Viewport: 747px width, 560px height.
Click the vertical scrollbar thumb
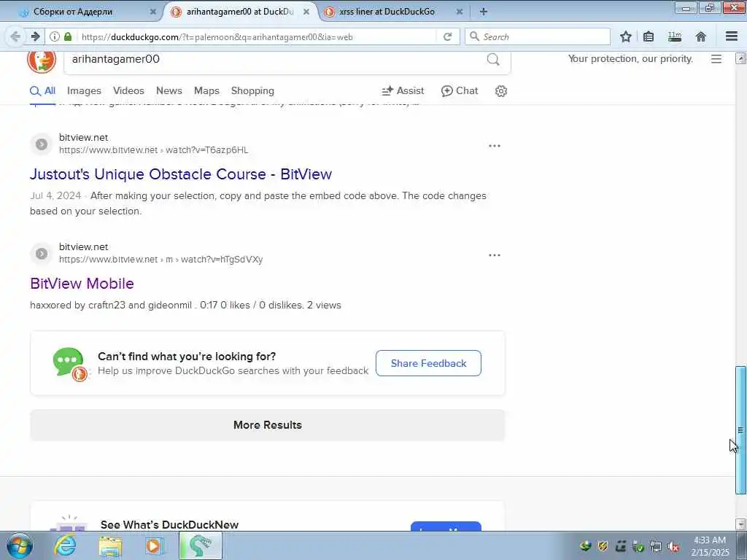coord(740,430)
